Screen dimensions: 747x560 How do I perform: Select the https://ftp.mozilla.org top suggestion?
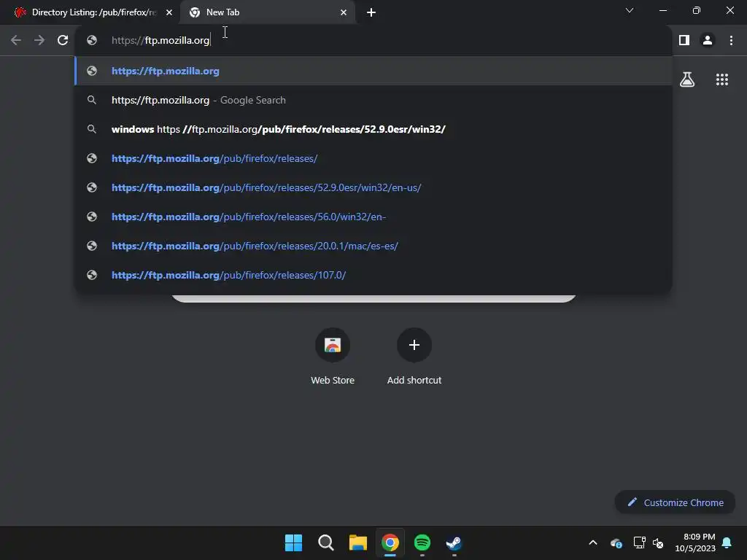pos(373,71)
